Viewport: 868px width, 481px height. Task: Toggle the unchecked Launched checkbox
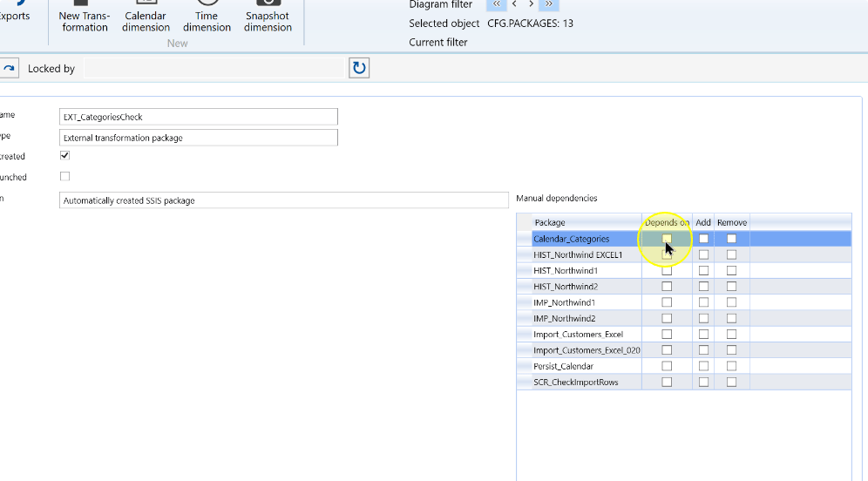point(64,177)
